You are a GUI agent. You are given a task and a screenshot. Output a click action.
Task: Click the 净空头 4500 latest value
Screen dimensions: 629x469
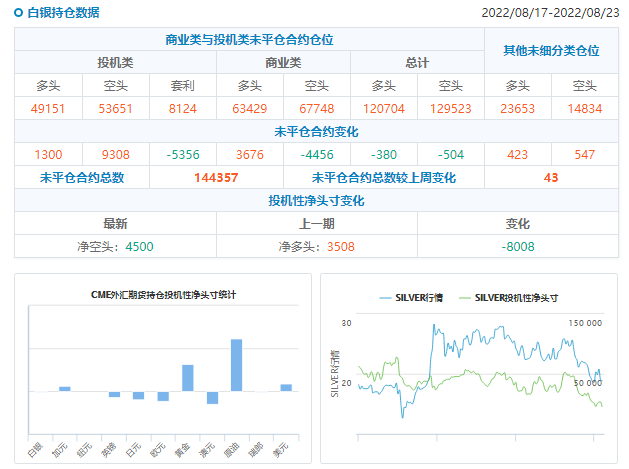pyautogui.click(x=115, y=246)
